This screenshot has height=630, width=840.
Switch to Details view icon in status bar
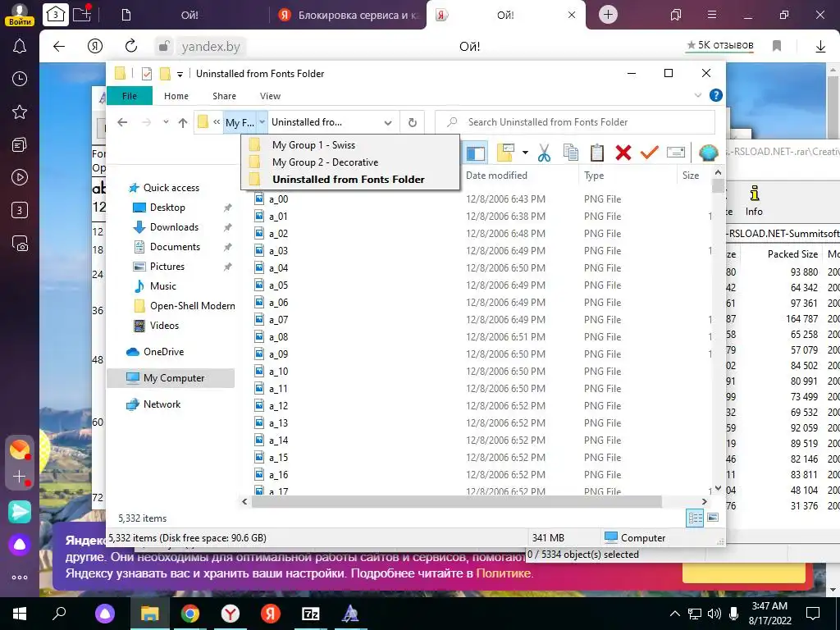click(696, 518)
